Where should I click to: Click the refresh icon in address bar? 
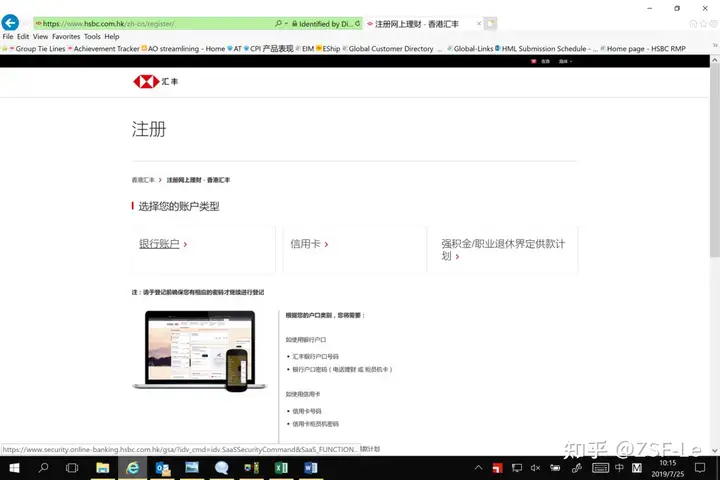358,23
